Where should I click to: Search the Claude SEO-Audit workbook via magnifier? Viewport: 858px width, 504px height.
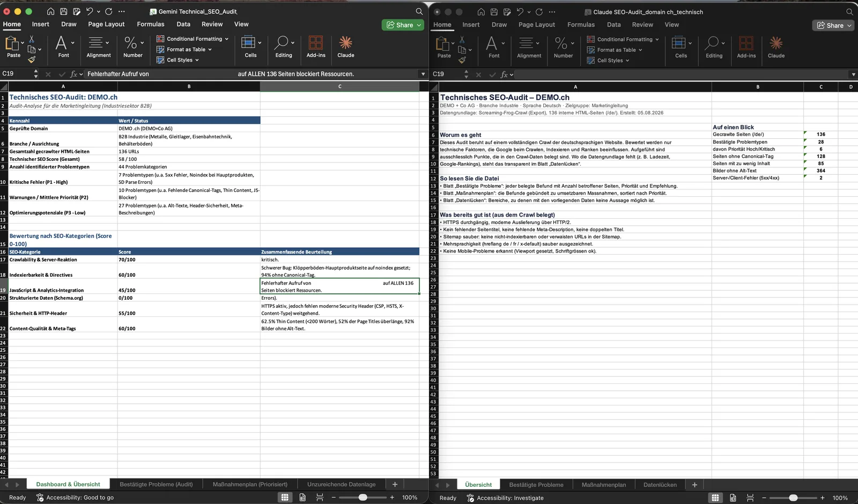pyautogui.click(x=849, y=12)
